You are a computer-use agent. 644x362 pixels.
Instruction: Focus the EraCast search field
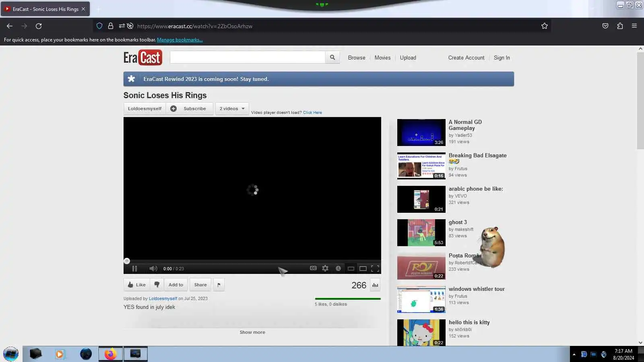[248, 58]
